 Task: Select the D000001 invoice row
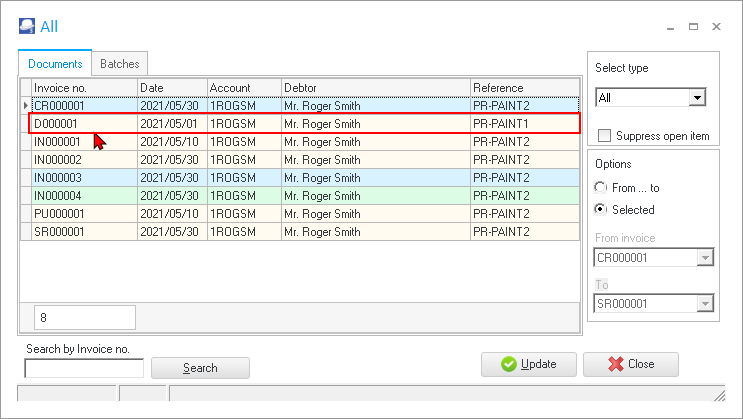click(300, 124)
